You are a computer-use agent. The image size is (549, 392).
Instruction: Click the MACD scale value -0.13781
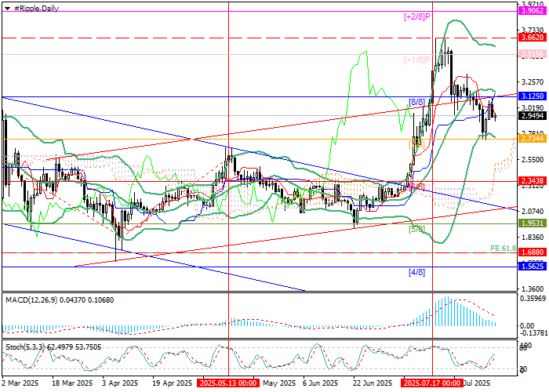pyautogui.click(x=533, y=332)
